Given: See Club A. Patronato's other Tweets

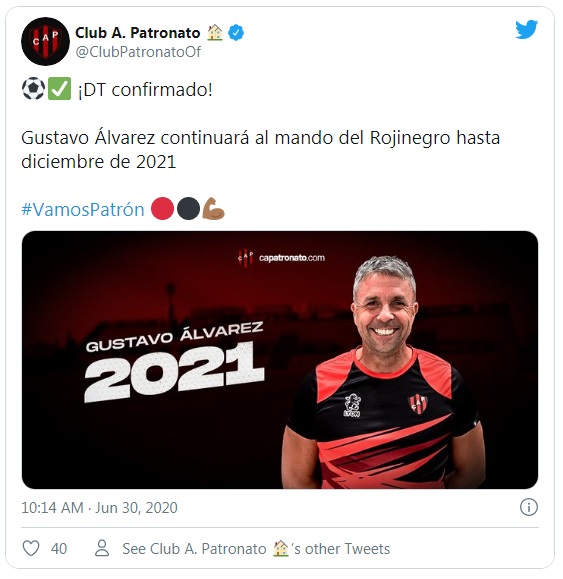Looking at the screenshot, I should pos(256,549).
